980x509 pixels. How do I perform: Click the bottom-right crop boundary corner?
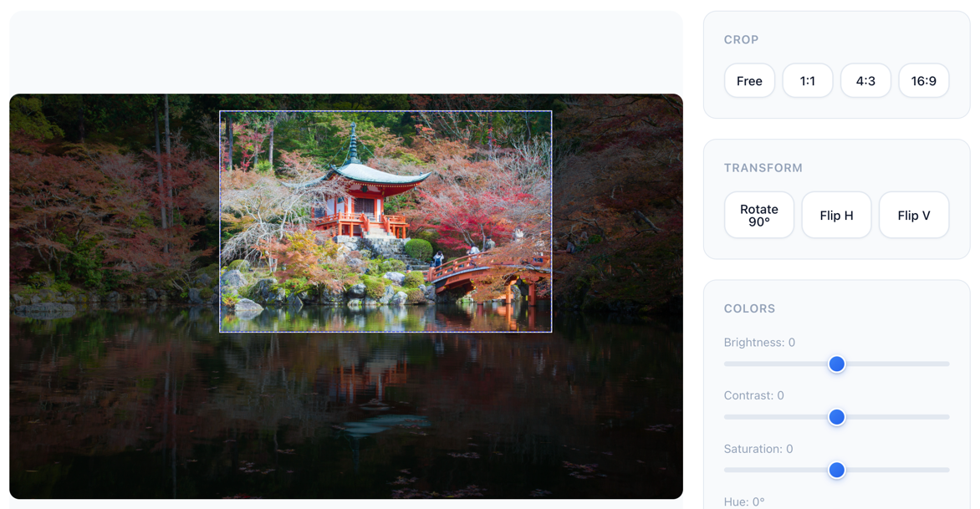pos(552,331)
